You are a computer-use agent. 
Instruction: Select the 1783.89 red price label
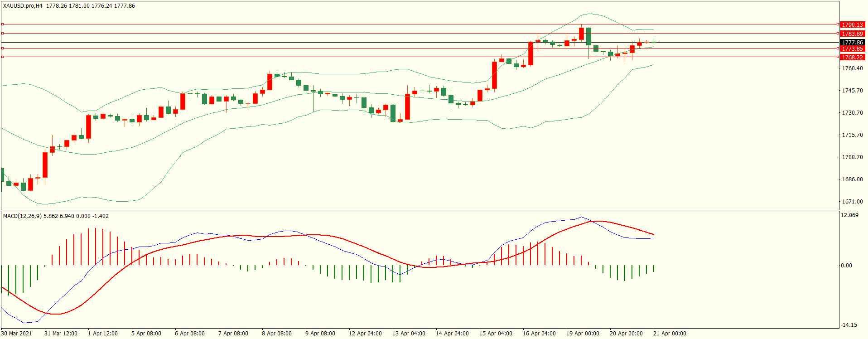(852, 34)
